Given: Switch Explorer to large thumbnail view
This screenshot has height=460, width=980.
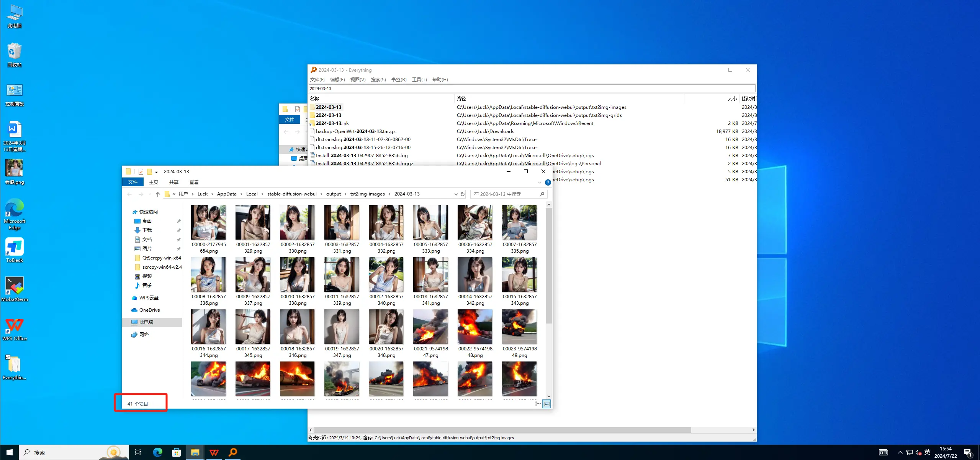Looking at the screenshot, I should point(547,404).
